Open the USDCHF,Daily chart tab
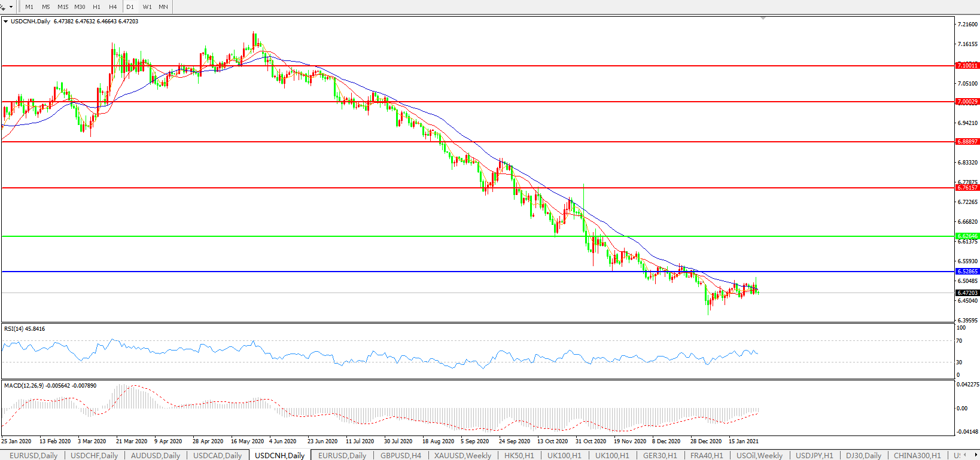The image size is (980, 460). pyautogui.click(x=94, y=455)
